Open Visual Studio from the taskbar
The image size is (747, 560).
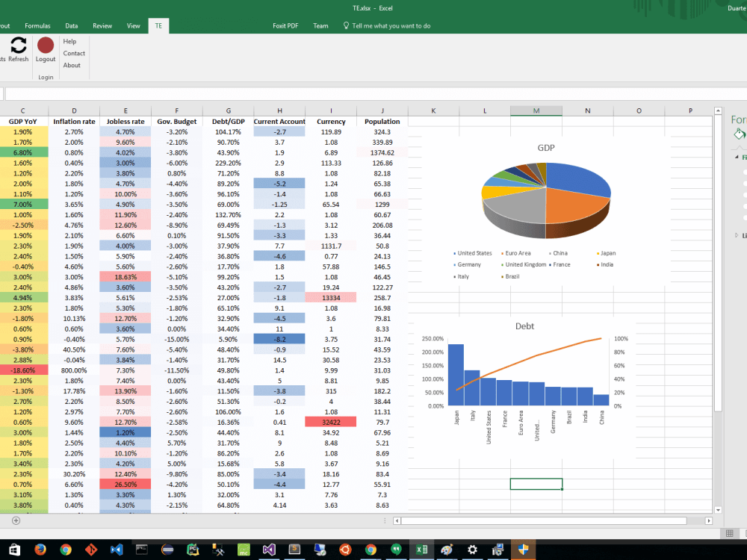click(268, 550)
